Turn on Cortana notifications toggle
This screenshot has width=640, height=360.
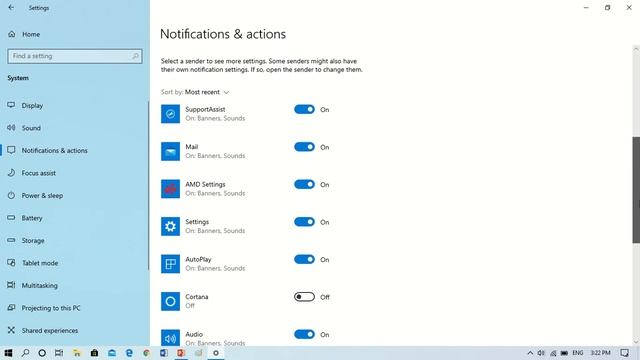pyautogui.click(x=304, y=297)
